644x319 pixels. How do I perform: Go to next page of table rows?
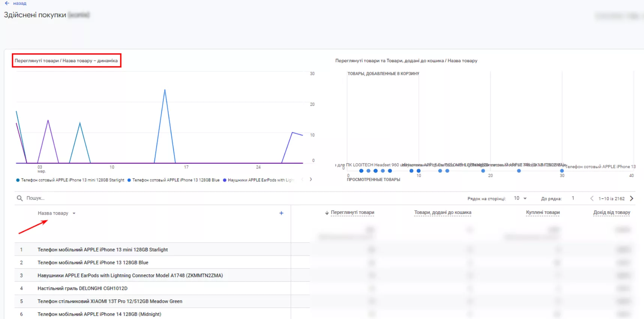pyautogui.click(x=631, y=198)
